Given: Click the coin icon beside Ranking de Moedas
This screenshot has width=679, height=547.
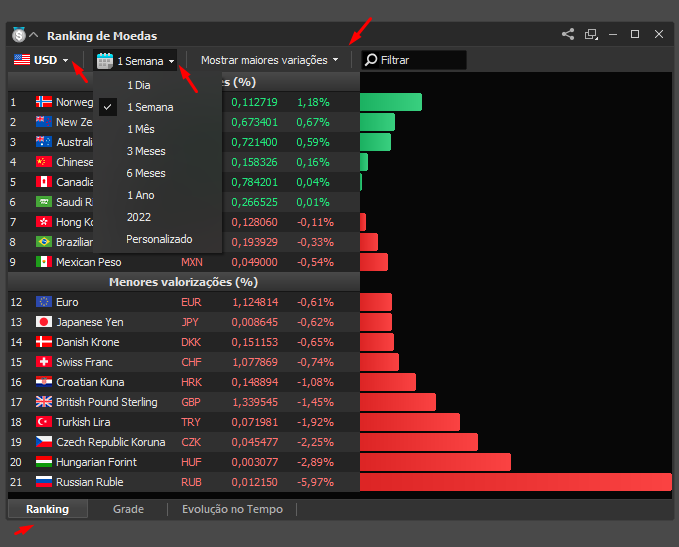Looking at the screenshot, I should (19, 35).
